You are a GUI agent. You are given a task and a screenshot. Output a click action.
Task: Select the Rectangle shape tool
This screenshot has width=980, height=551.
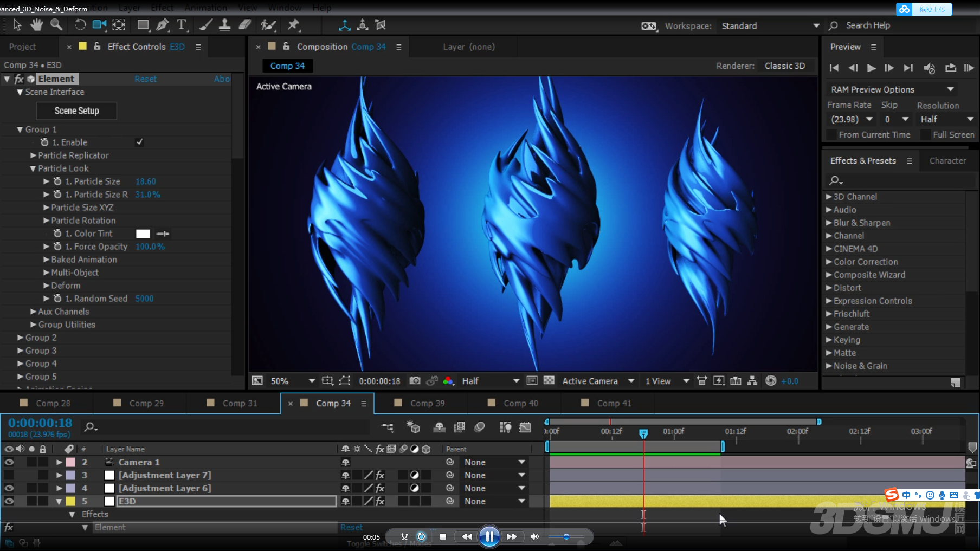(x=143, y=25)
